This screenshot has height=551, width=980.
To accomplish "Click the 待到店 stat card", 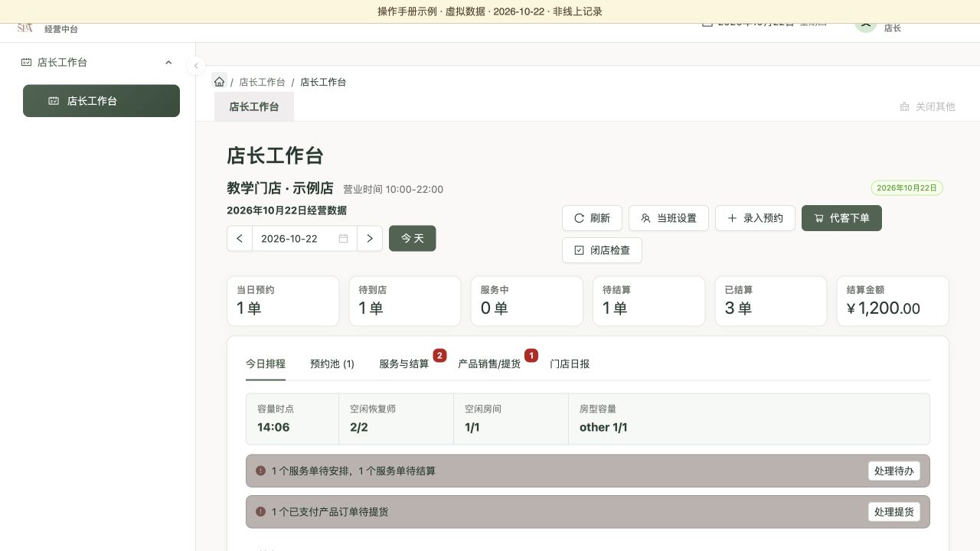I will pos(405,301).
